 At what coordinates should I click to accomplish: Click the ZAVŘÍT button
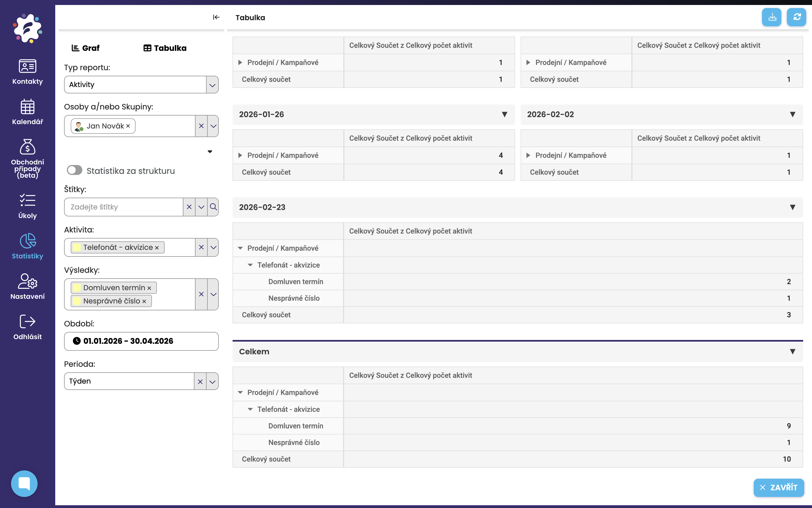click(x=779, y=488)
